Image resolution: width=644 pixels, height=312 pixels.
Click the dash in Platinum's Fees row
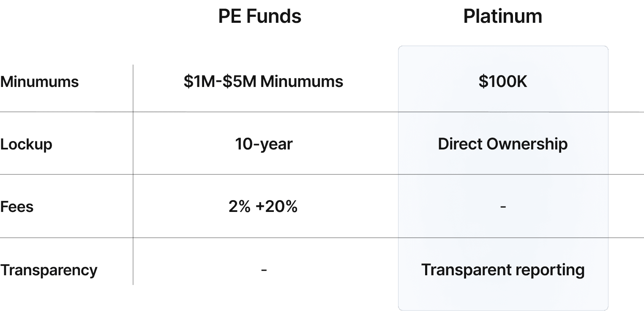(502, 207)
